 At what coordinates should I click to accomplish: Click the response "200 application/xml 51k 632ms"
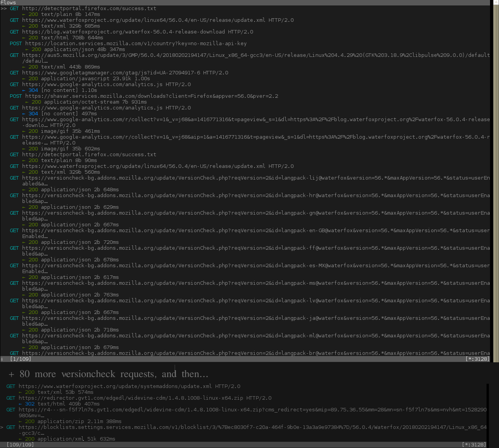click(x=67, y=439)
